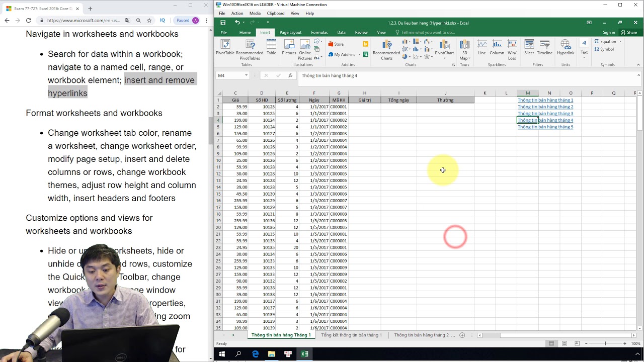Follow link Thông tin bán hàng tháng 2

pos(545,107)
